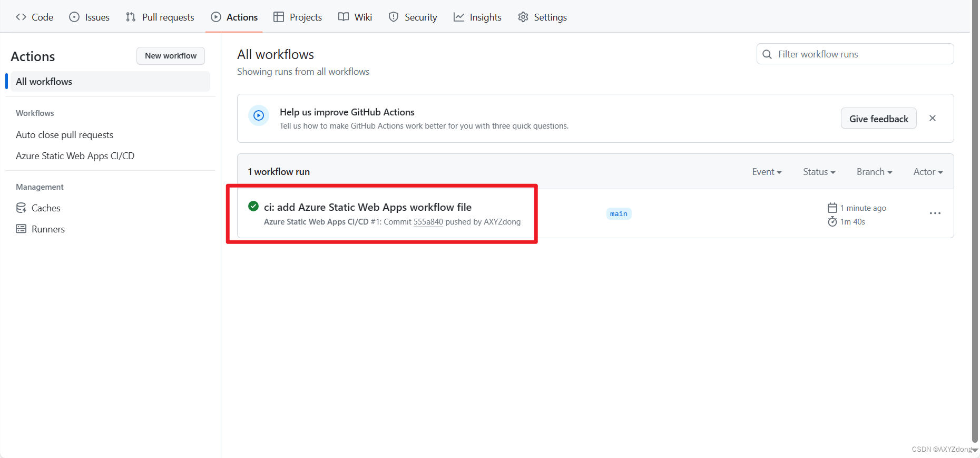This screenshot has height=458, width=980.
Task: Open Auto close pull requests workflow
Action: point(64,135)
